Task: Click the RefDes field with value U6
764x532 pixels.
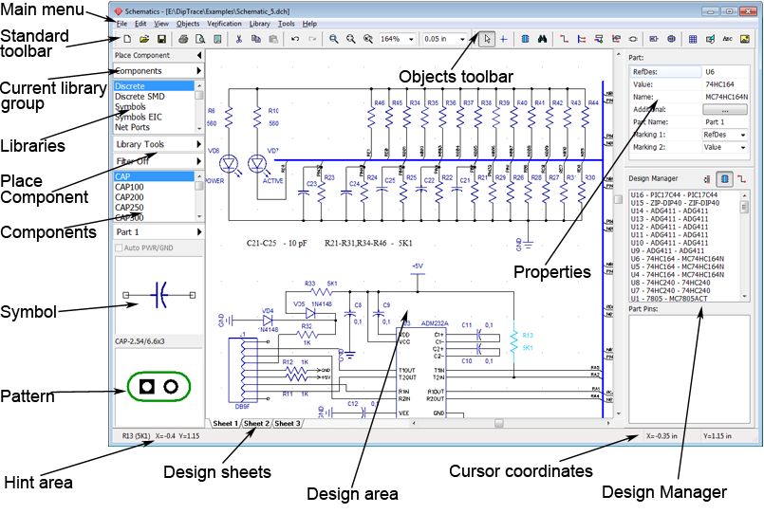Action: point(725,72)
